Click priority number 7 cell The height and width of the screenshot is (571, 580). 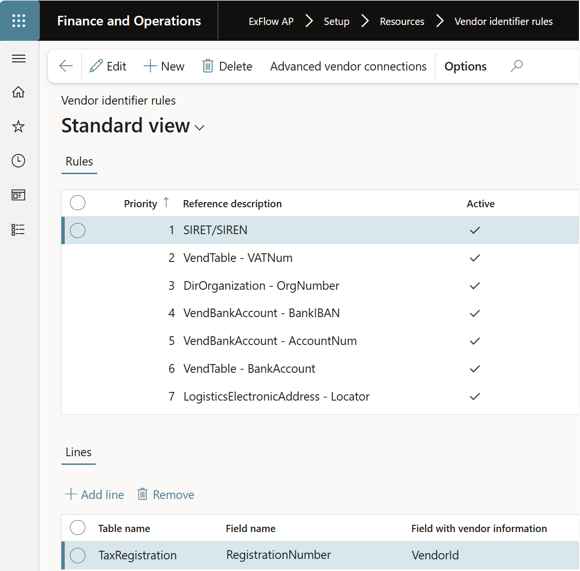coord(172,396)
